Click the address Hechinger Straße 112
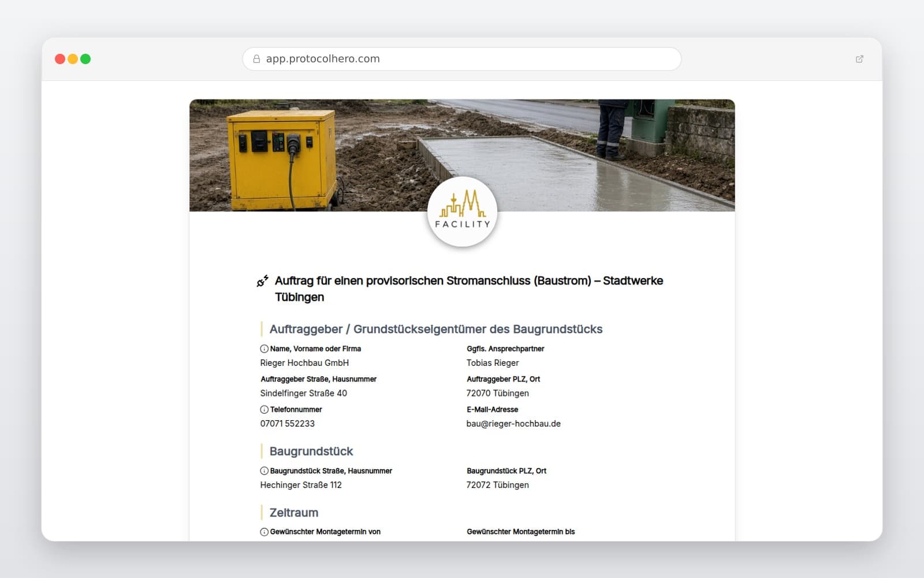 click(301, 485)
